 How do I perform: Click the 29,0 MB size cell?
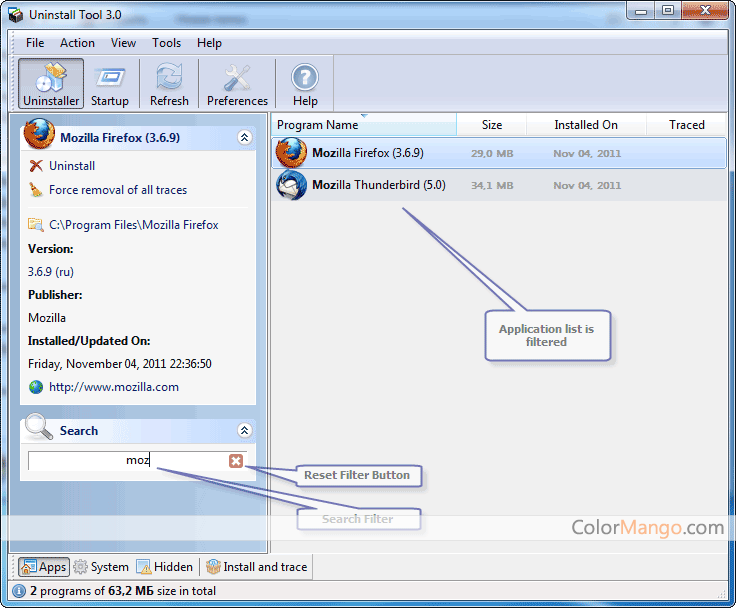click(x=492, y=154)
